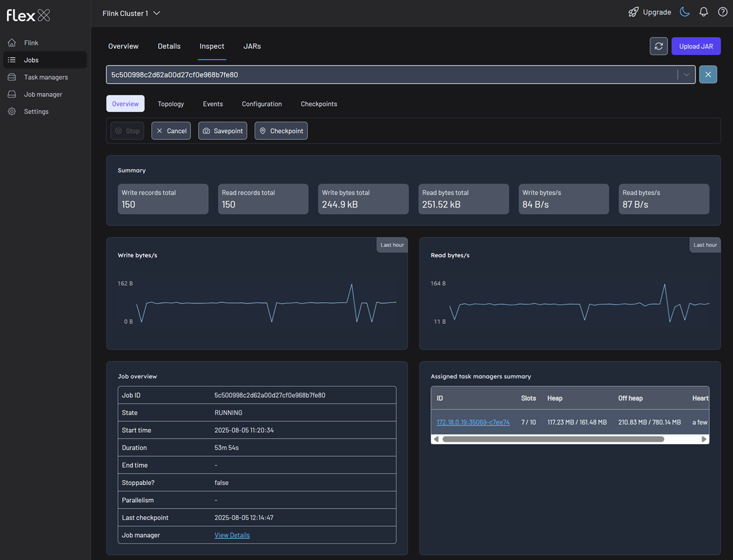This screenshot has width=733, height=560.
Task: Click the Stoppable? value false
Action: (222, 483)
